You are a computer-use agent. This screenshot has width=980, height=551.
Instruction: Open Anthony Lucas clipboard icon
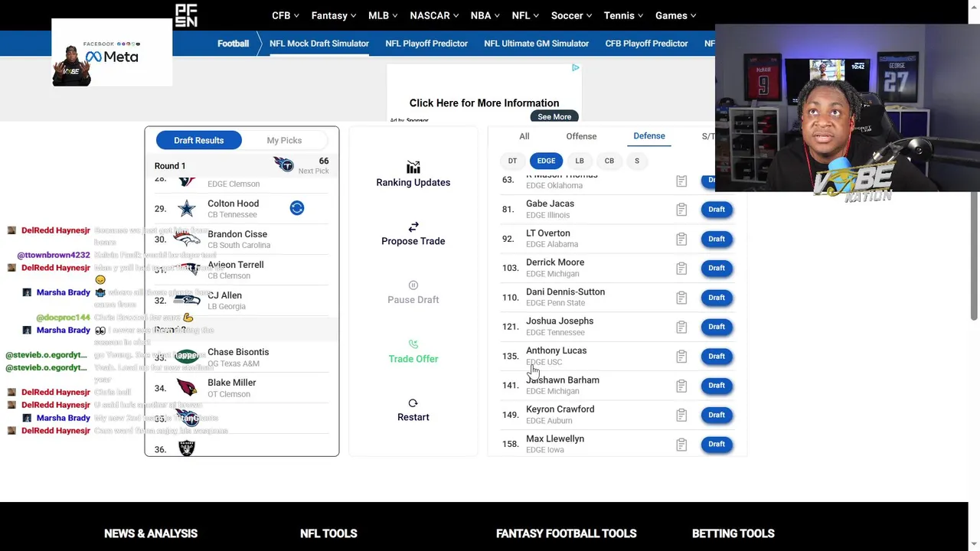681,356
